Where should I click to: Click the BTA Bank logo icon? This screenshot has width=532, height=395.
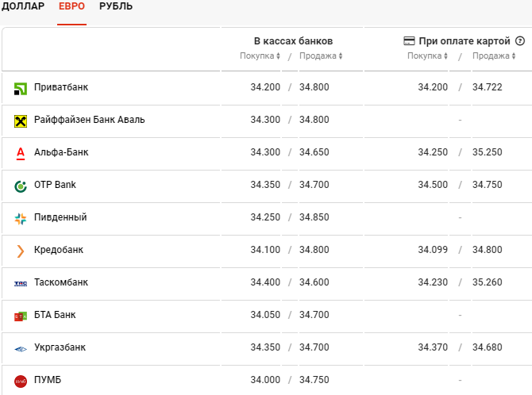point(21,316)
